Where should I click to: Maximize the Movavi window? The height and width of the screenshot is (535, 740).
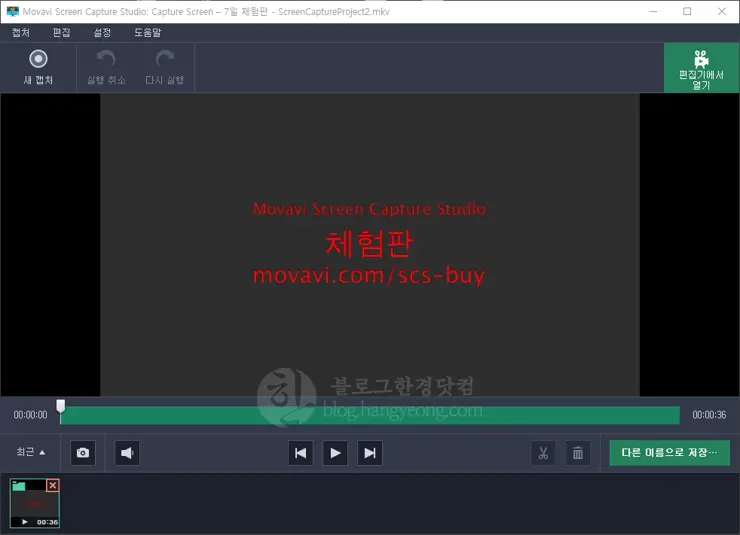(687, 11)
